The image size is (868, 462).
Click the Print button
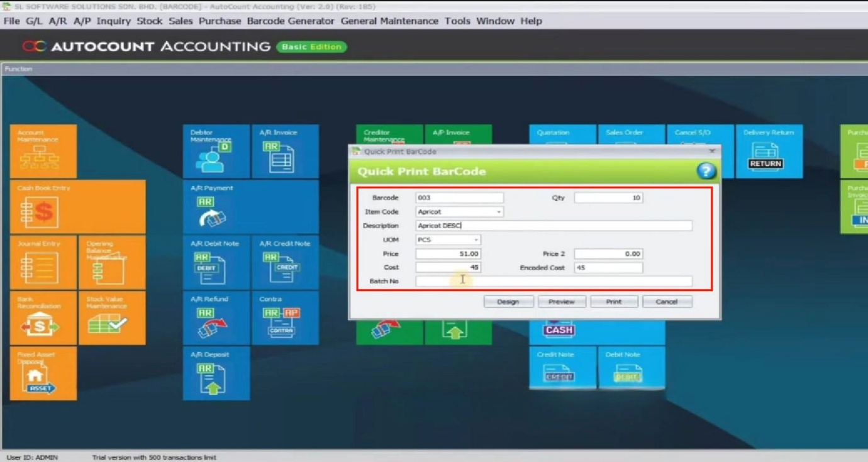click(613, 302)
